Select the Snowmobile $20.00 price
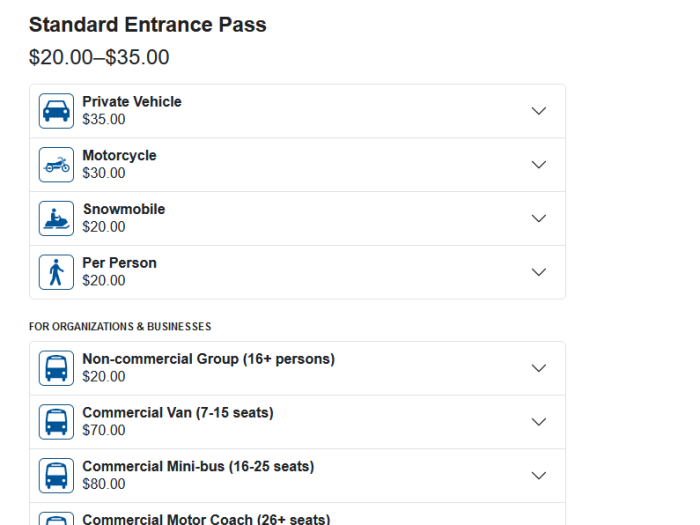 click(104, 227)
